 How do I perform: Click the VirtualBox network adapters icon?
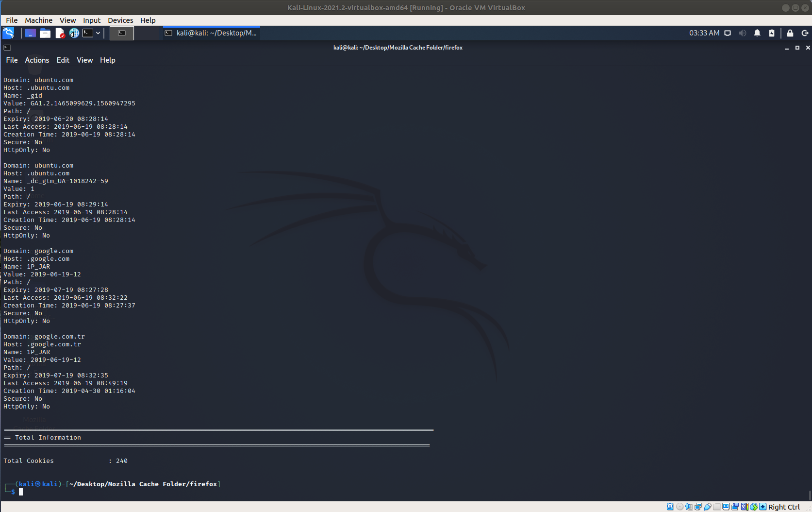(x=698, y=507)
